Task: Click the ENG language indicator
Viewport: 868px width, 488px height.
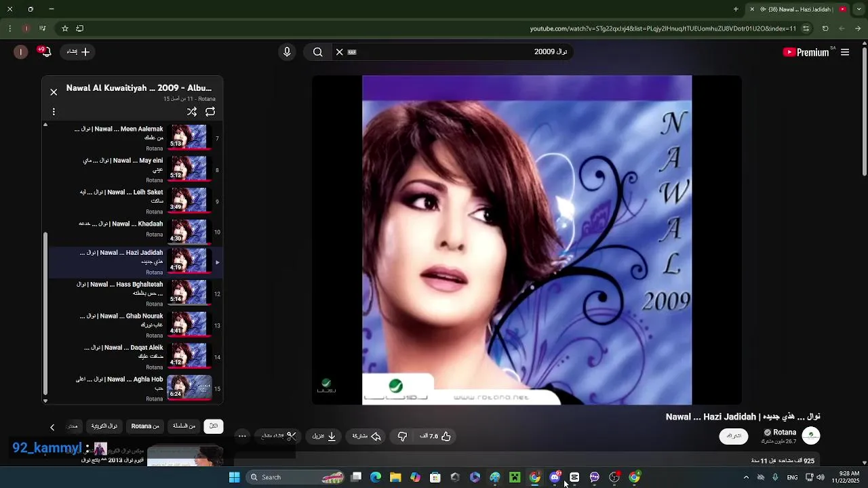Action: click(792, 477)
